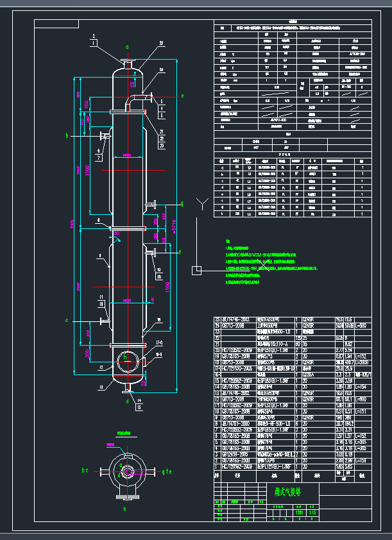Select the UCS 'Y' axis marker
Image resolution: width=392 pixels, height=540 pixels.
pos(203,203)
